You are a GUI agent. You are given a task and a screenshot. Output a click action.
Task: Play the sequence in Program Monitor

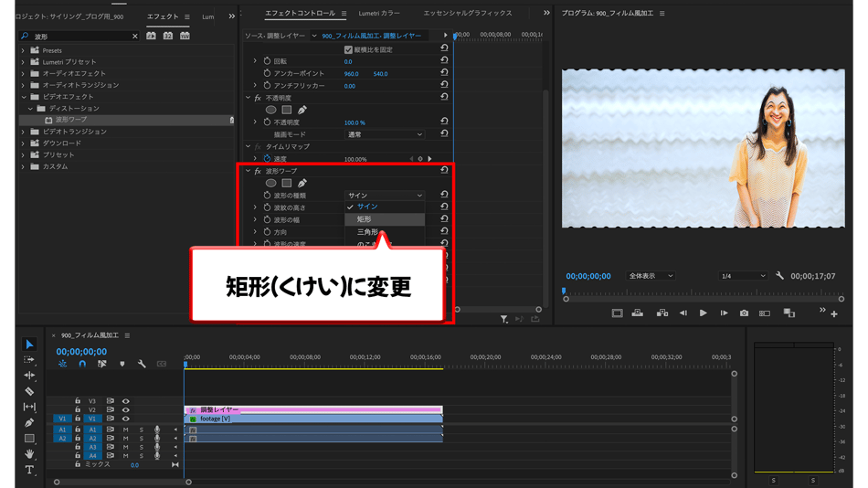[703, 313]
